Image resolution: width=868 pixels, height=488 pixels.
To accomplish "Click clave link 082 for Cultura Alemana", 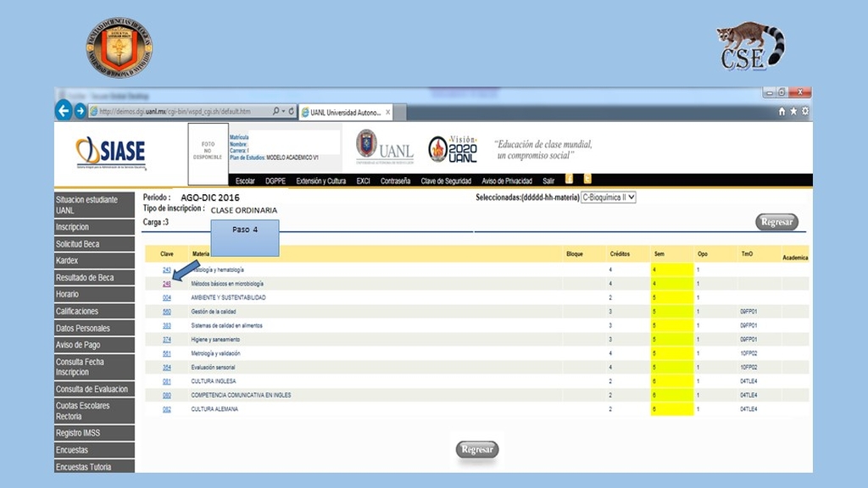I will tap(167, 409).
